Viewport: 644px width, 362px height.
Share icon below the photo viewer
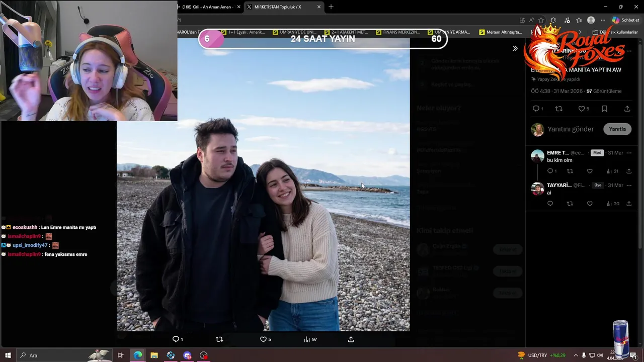[351, 339]
